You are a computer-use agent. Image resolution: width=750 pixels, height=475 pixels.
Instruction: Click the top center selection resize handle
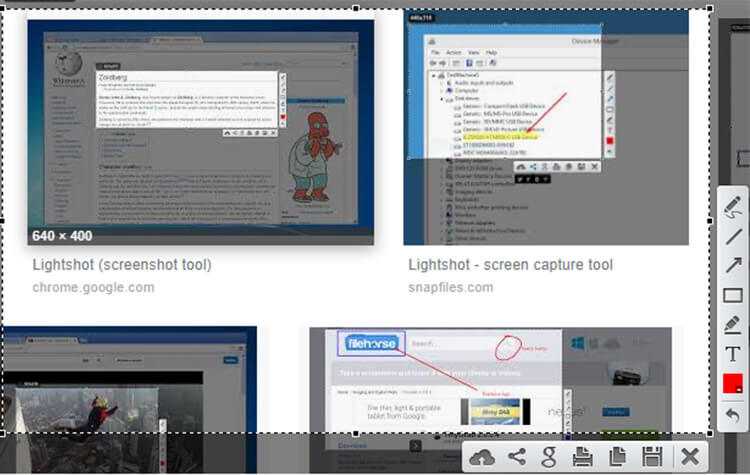click(356, 8)
